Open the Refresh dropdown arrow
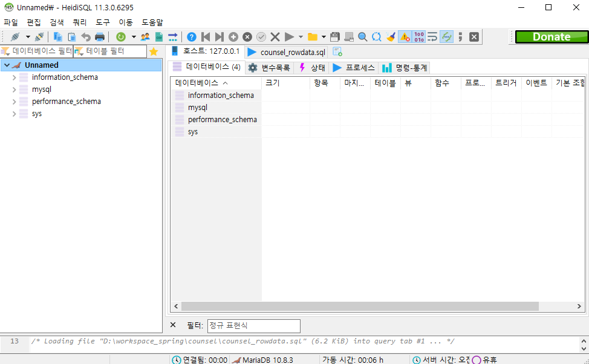This screenshot has width=589, height=364. pyautogui.click(x=134, y=37)
